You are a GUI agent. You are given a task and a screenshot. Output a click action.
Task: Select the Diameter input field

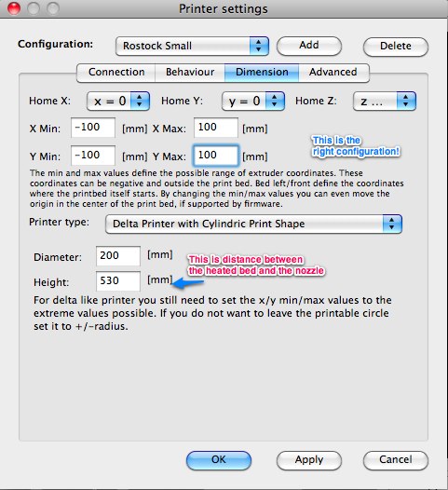point(118,256)
